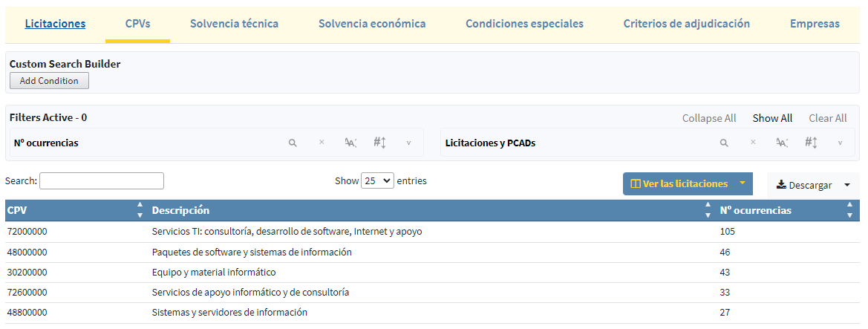Open the Empresas tab
The height and width of the screenshot is (329, 868).
point(815,24)
